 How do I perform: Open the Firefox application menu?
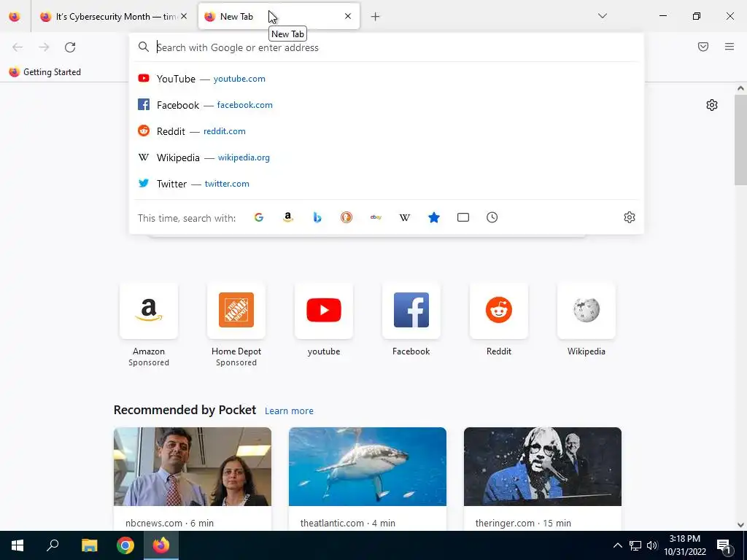[729, 47]
